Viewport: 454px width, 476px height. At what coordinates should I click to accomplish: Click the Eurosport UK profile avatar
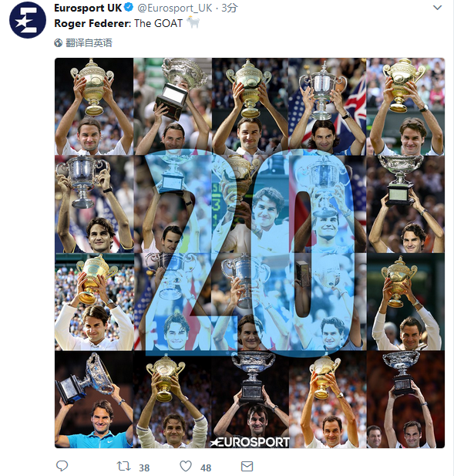tap(28, 20)
